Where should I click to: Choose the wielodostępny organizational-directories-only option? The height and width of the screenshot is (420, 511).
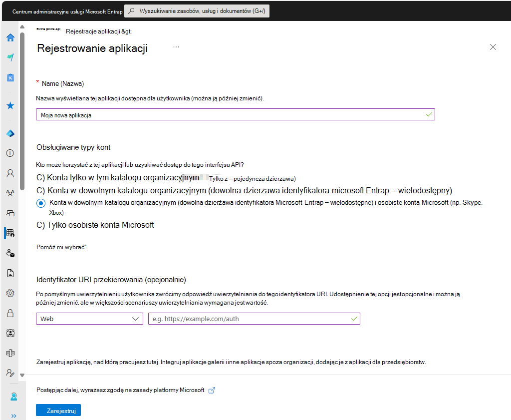pyautogui.click(x=244, y=190)
